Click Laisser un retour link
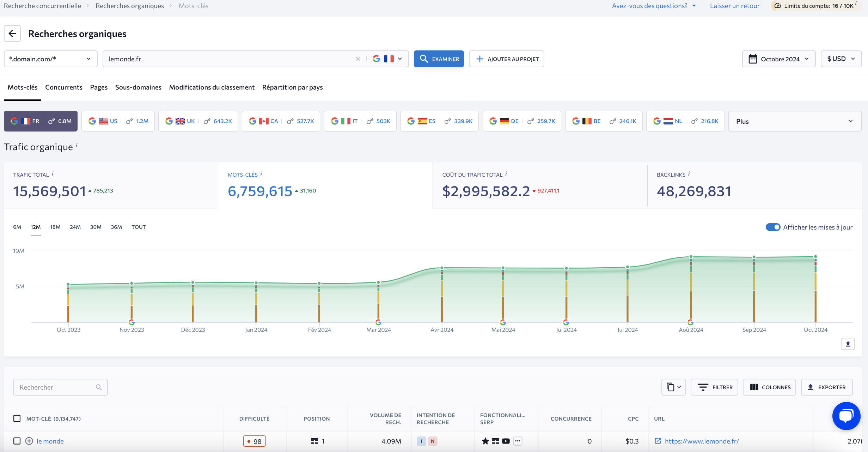This screenshot has width=868, height=452. (734, 6)
